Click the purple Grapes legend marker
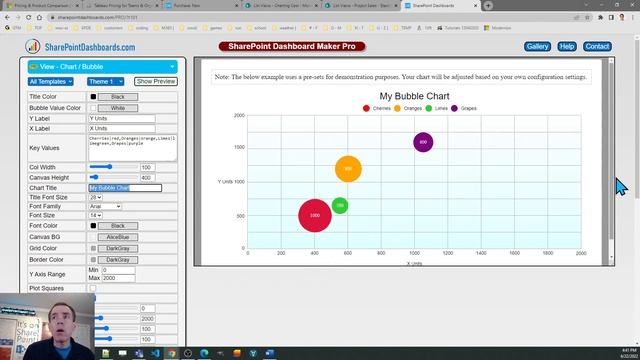 (x=454, y=109)
